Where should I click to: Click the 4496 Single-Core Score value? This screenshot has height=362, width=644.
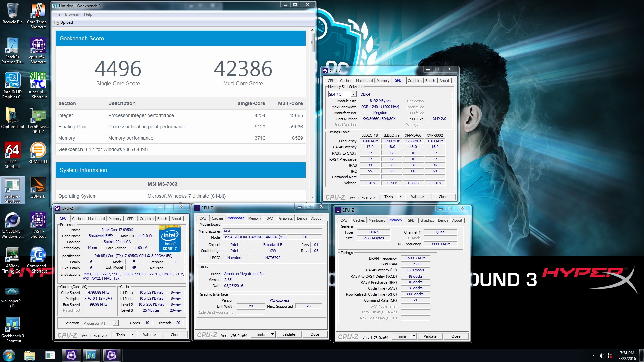[118, 68]
